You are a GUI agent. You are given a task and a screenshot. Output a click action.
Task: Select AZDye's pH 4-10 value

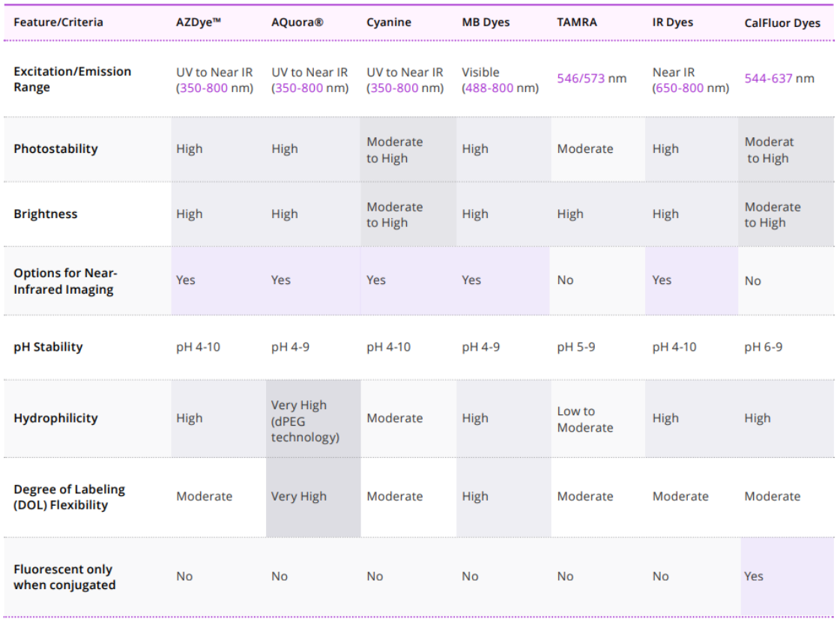(x=199, y=347)
